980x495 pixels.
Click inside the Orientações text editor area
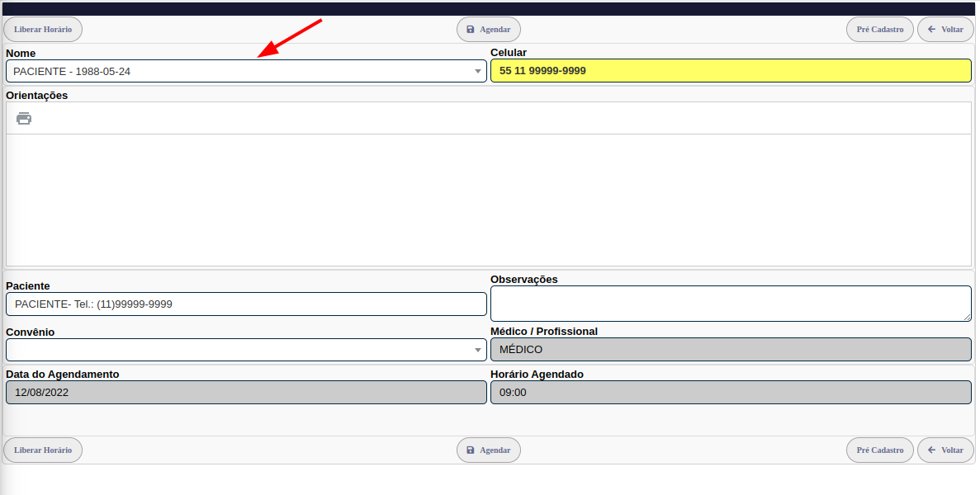click(x=488, y=200)
